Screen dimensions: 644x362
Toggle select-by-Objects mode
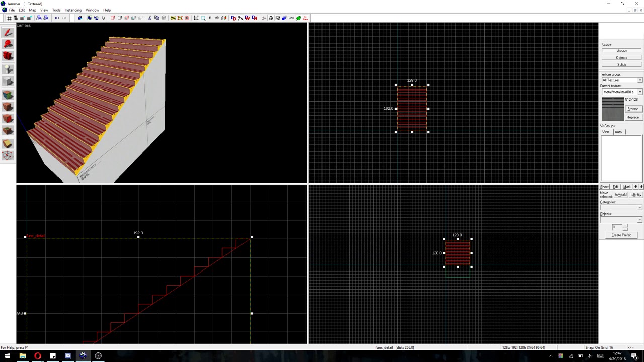pos(621,57)
